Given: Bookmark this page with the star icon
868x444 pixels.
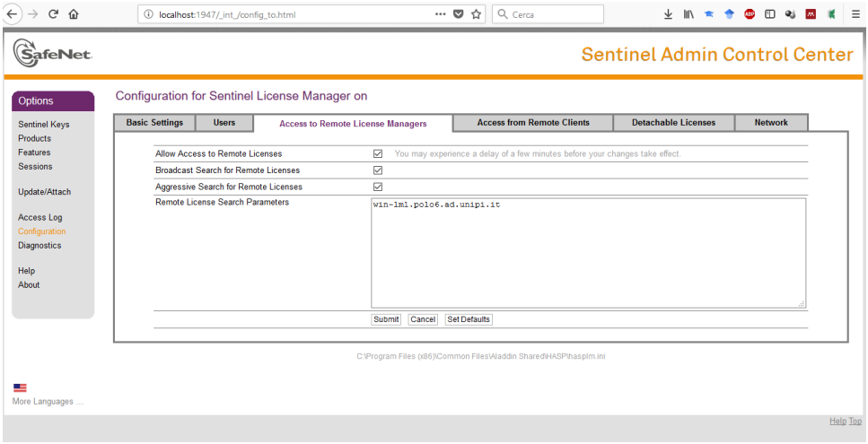Looking at the screenshot, I should tap(476, 15).
